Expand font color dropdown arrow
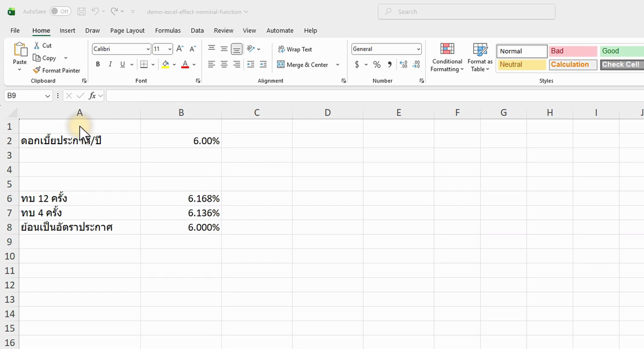The image size is (644, 349). 194,65
